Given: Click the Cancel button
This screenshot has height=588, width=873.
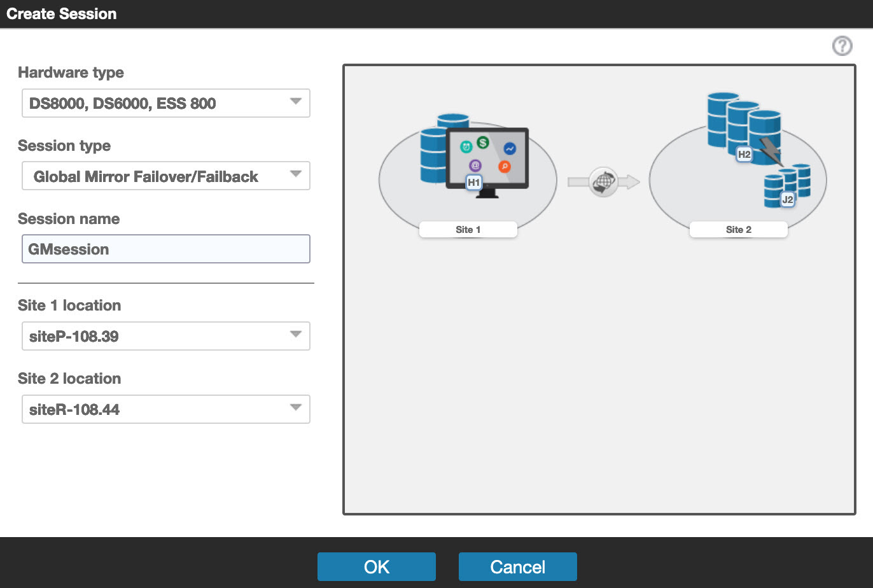Looking at the screenshot, I should (x=517, y=566).
